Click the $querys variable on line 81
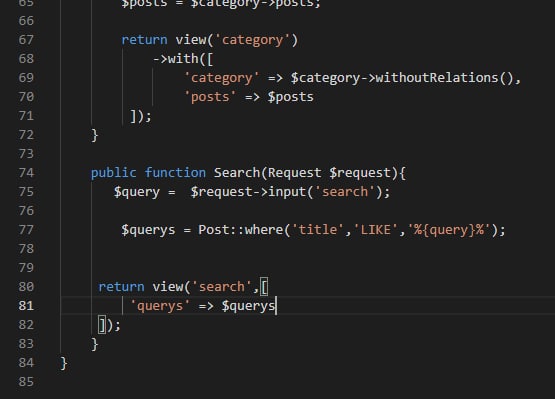The height and width of the screenshot is (399, 555). [248, 306]
